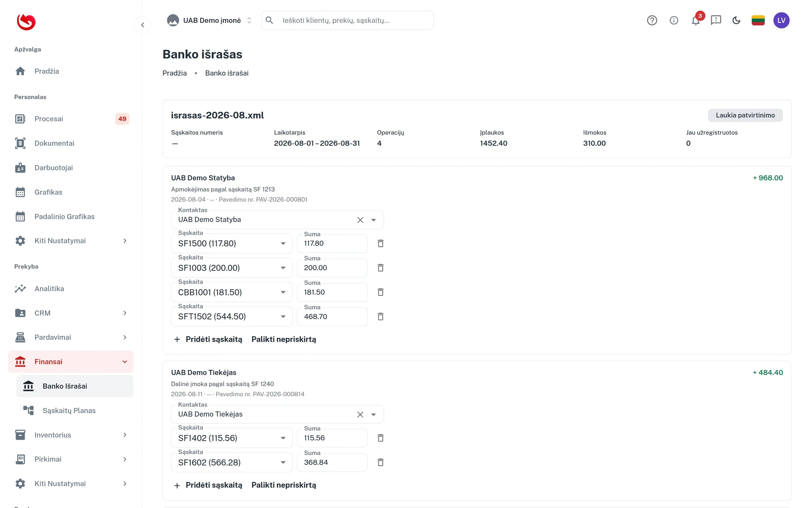812x508 pixels.
Task: Focus the global search field
Action: (348, 21)
